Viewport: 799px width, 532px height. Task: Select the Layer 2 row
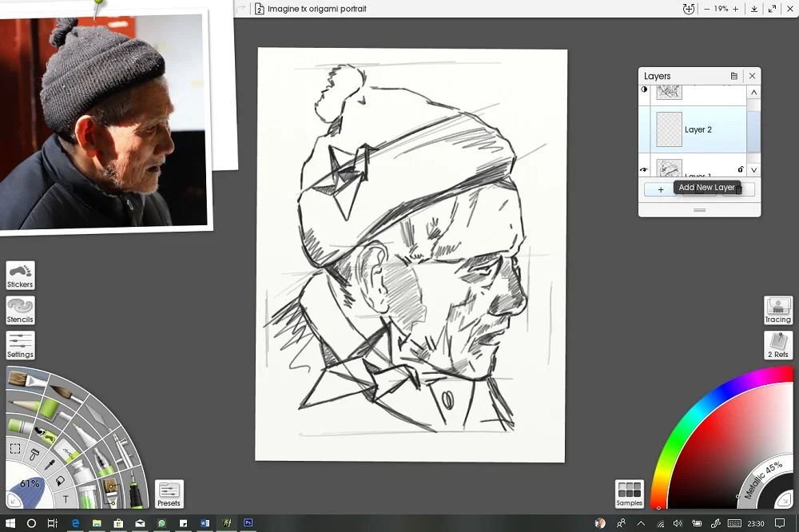tap(693, 129)
